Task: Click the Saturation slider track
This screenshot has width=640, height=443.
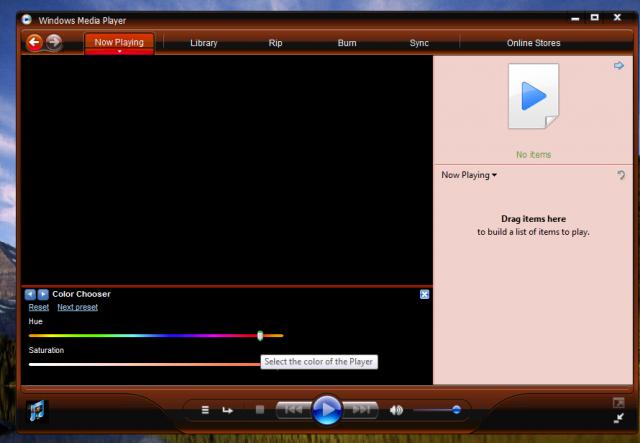Action: coord(145,364)
